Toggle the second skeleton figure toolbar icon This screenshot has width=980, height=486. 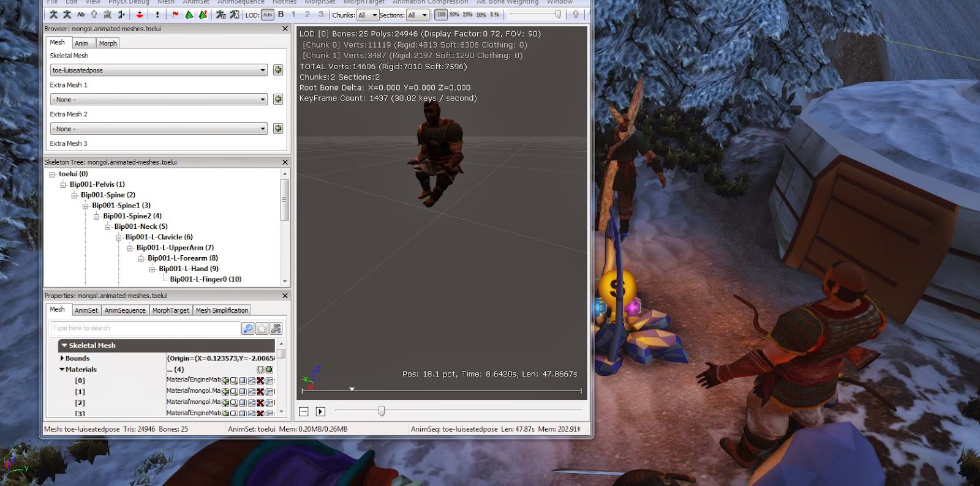tap(67, 15)
